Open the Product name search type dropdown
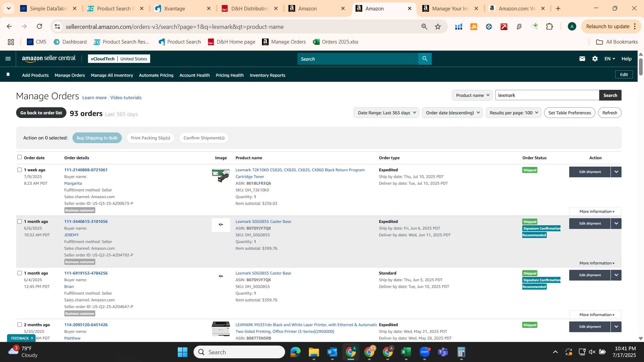Image resolution: width=644 pixels, height=362 pixels. click(x=472, y=95)
